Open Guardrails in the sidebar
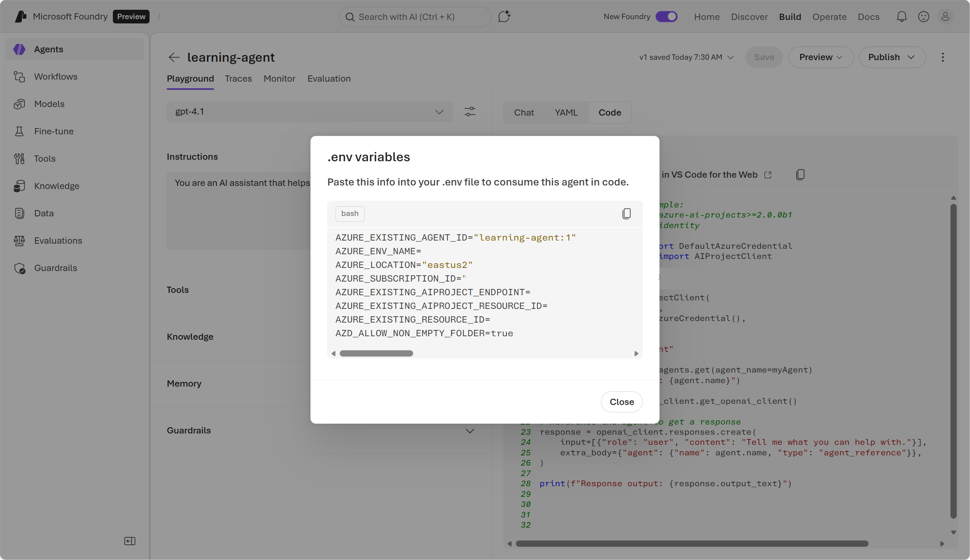Screen dimensions: 970x560 tap(75, 268)
